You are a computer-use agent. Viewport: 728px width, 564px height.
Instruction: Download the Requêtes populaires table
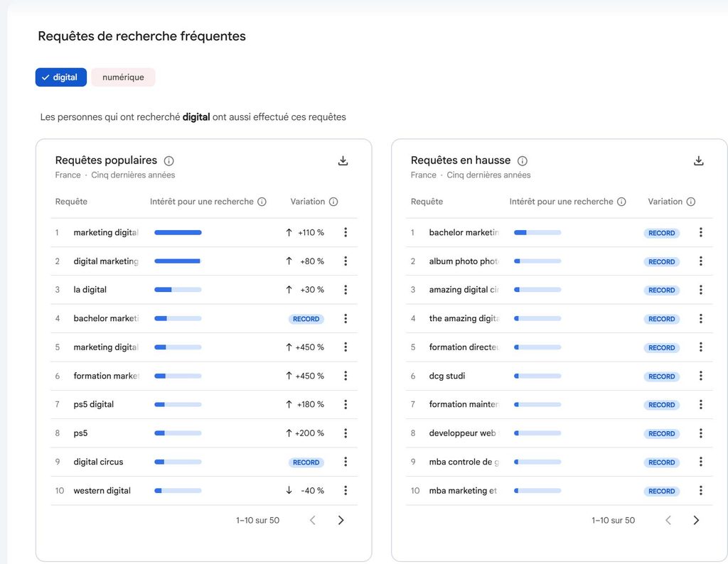coord(343,161)
